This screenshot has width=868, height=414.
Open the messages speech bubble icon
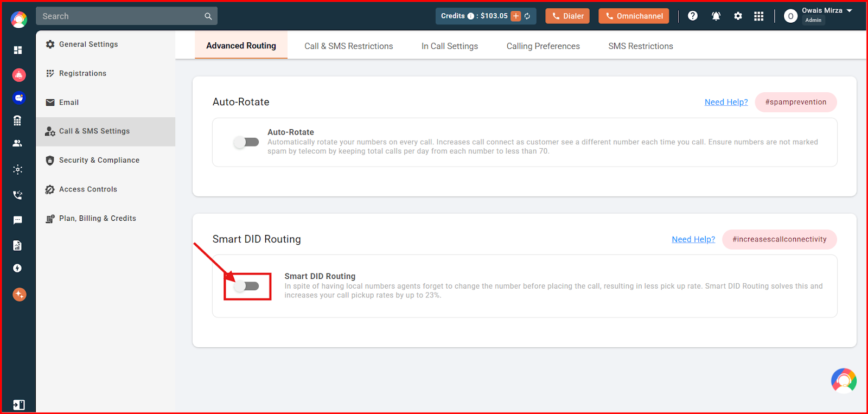point(18,220)
